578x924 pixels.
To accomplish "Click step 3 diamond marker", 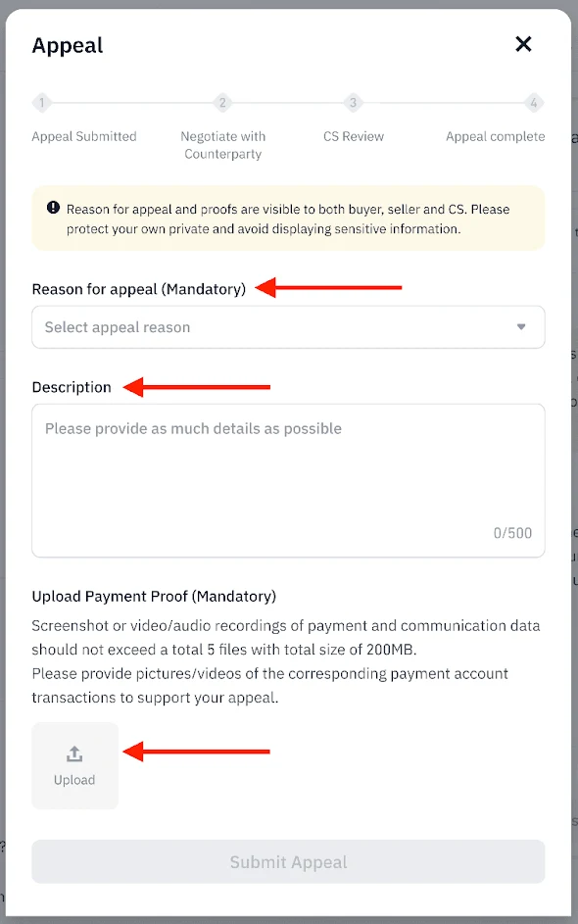I will pos(353,103).
